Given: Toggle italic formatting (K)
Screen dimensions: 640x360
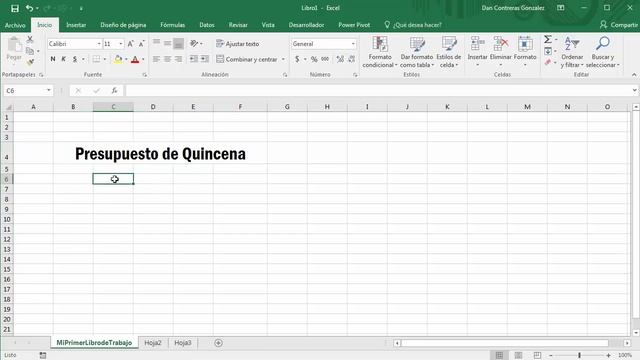Looking at the screenshot, I should tap(64, 59).
